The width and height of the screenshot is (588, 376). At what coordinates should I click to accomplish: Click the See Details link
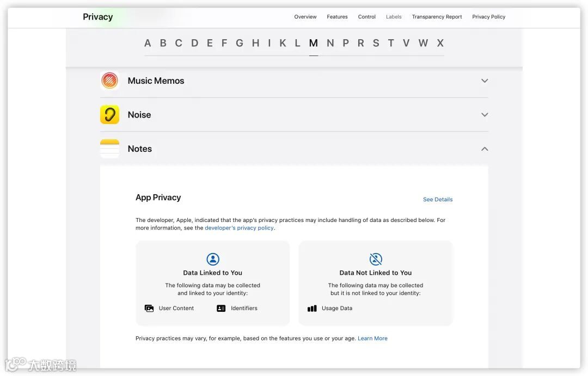click(x=438, y=200)
